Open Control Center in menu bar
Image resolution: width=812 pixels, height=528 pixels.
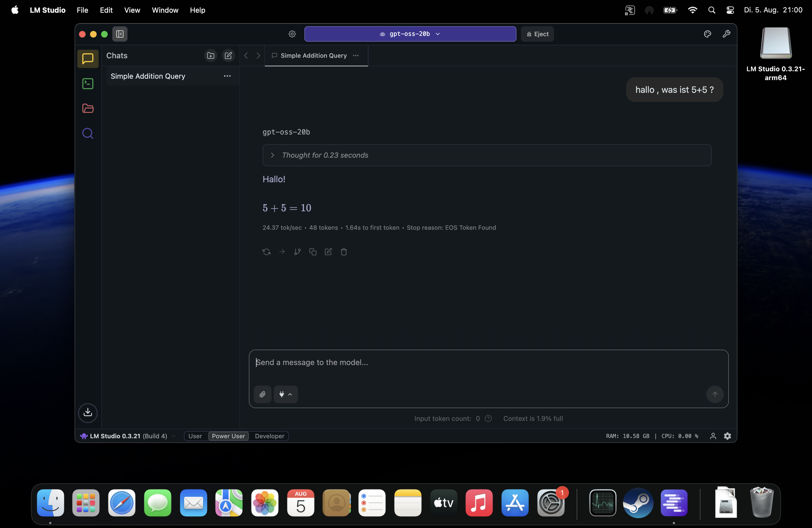[730, 10]
